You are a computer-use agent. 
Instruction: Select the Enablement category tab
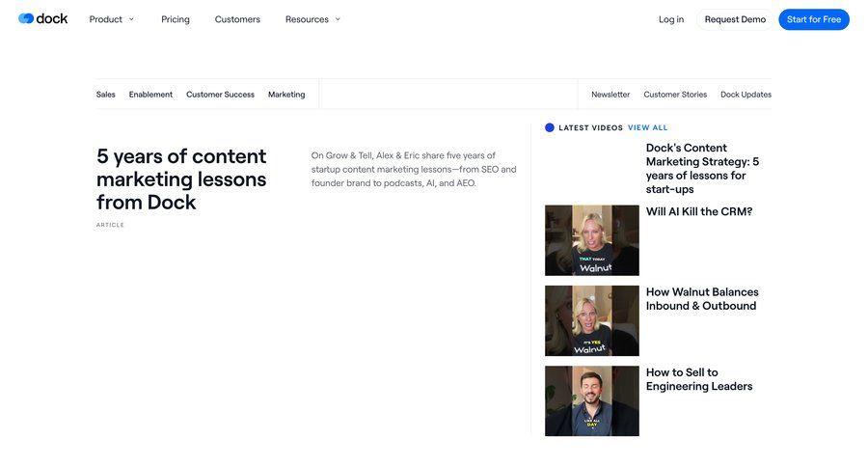click(150, 95)
